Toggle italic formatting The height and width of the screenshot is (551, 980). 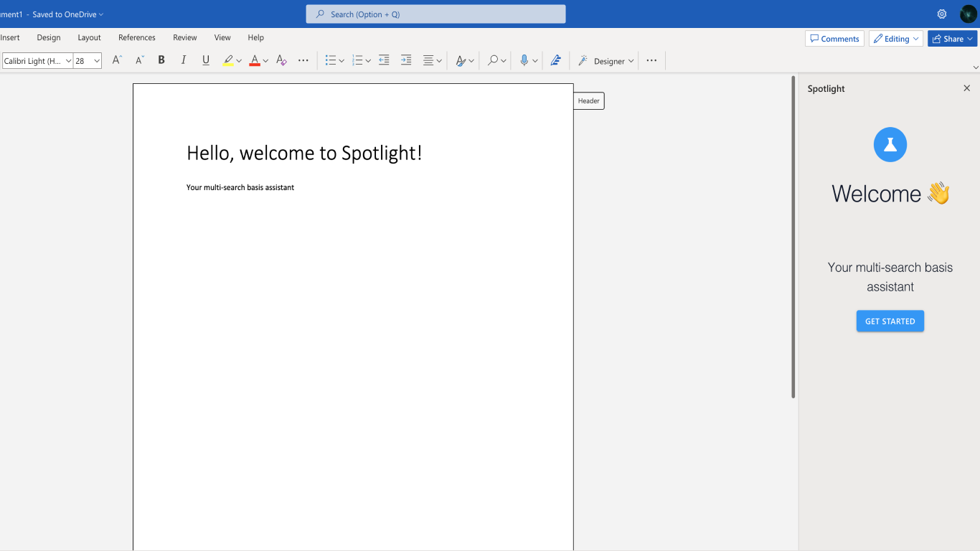click(184, 61)
